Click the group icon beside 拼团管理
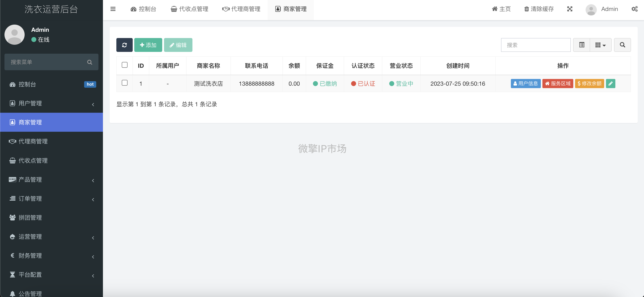644x297 pixels. click(13, 217)
